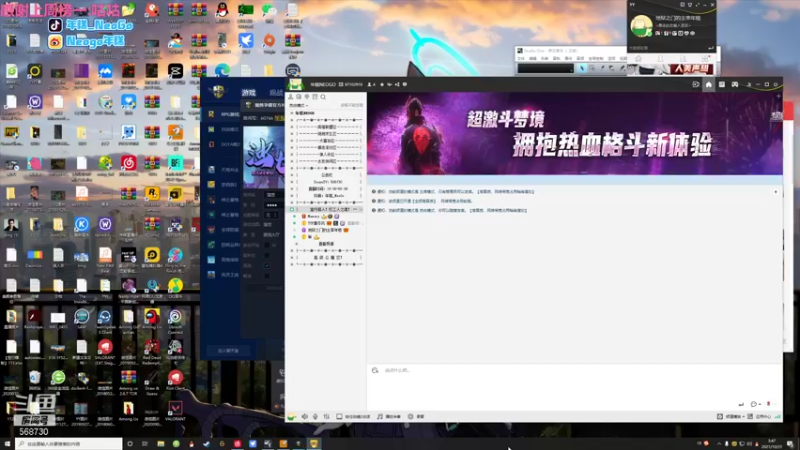Click the channel avatar in YY window header

tap(295, 85)
